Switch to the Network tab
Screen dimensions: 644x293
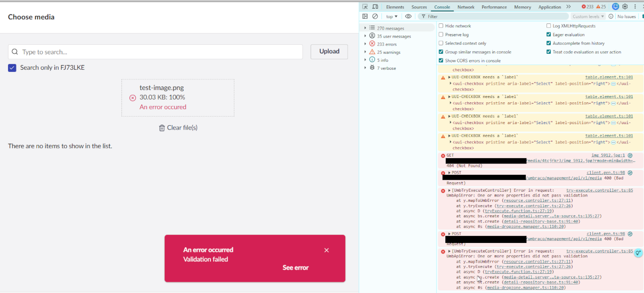(x=466, y=7)
